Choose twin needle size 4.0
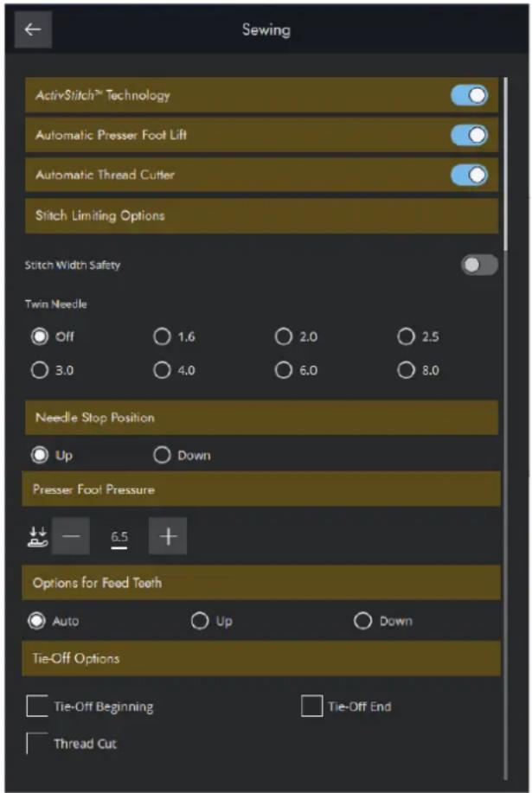The width and height of the screenshot is (532, 793). pyautogui.click(x=175, y=371)
